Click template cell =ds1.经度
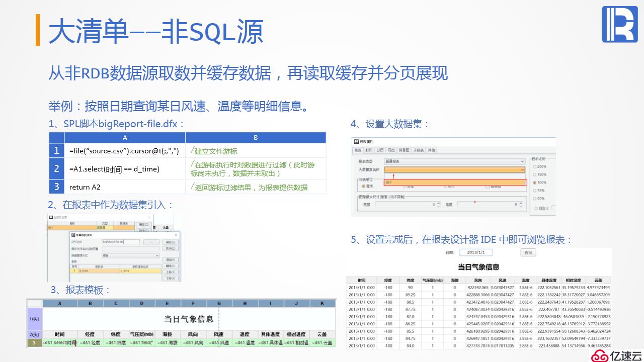The height and width of the screenshot is (362, 644). [x=91, y=343]
